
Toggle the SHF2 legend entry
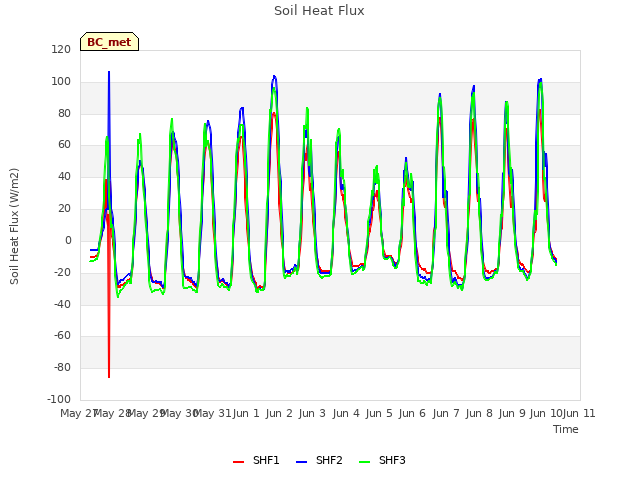pyautogui.click(x=319, y=460)
